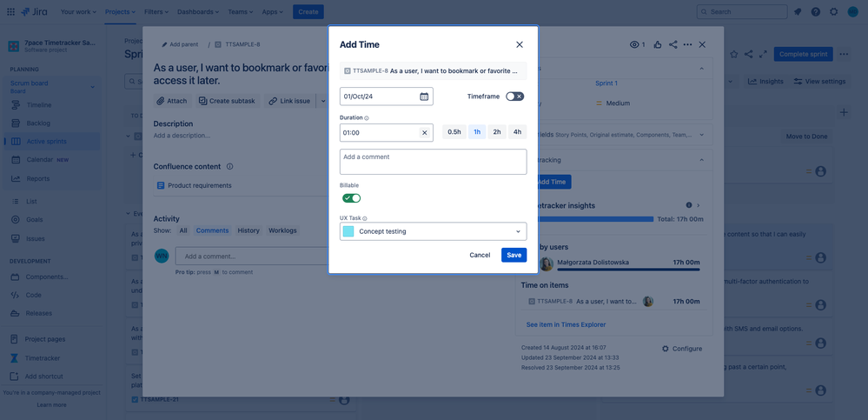This screenshot has width=868, height=420.
Task: Click the UX Task info icon
Action: pos(365,219)
